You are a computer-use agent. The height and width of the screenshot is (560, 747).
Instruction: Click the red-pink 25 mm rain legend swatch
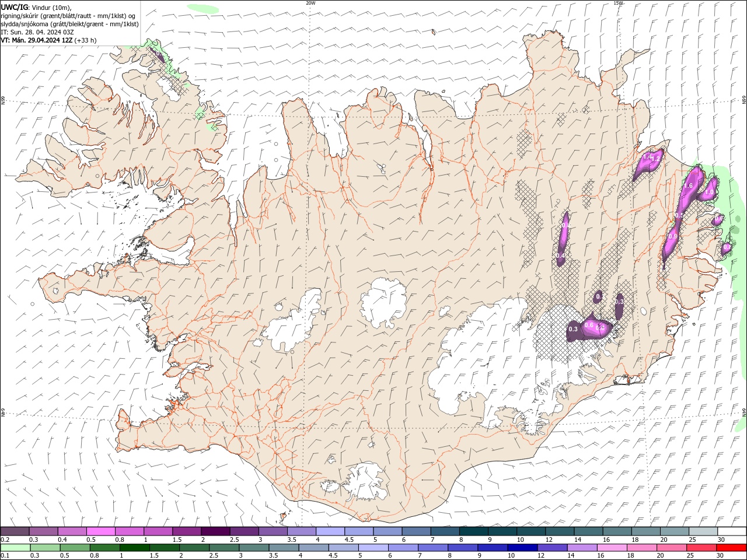click(x=701, y=548)
